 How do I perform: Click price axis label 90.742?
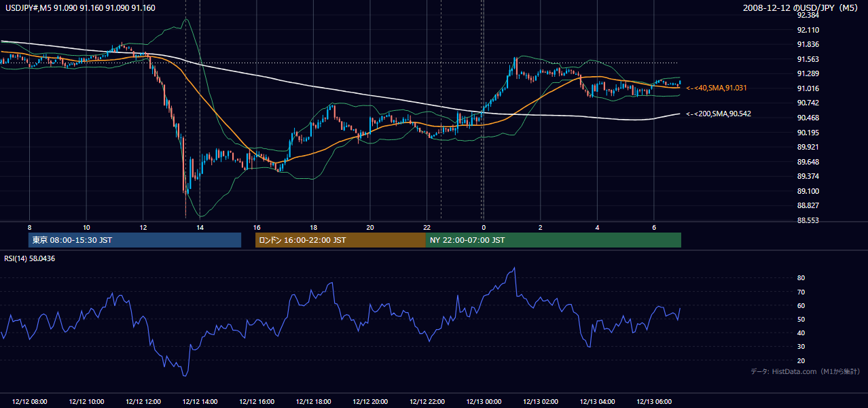[808, 103]
